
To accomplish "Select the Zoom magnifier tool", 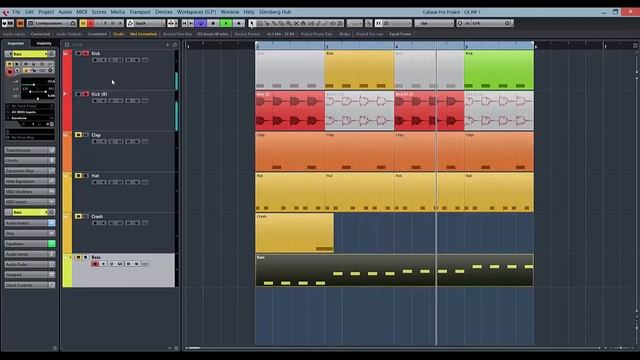I will pos(289,23).
